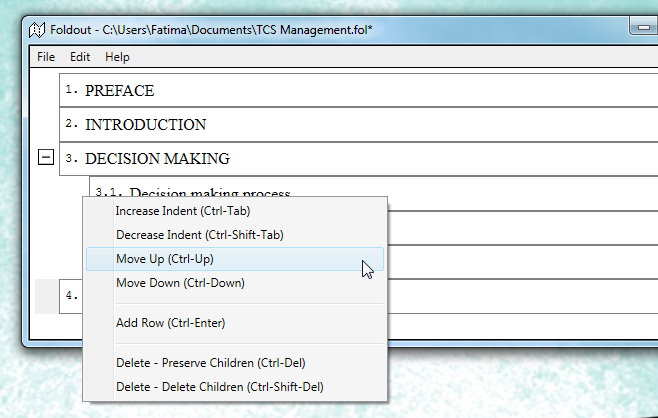Open the Edit menu
The height and width of the screenshot is (418, 658).
pos(80,57)
